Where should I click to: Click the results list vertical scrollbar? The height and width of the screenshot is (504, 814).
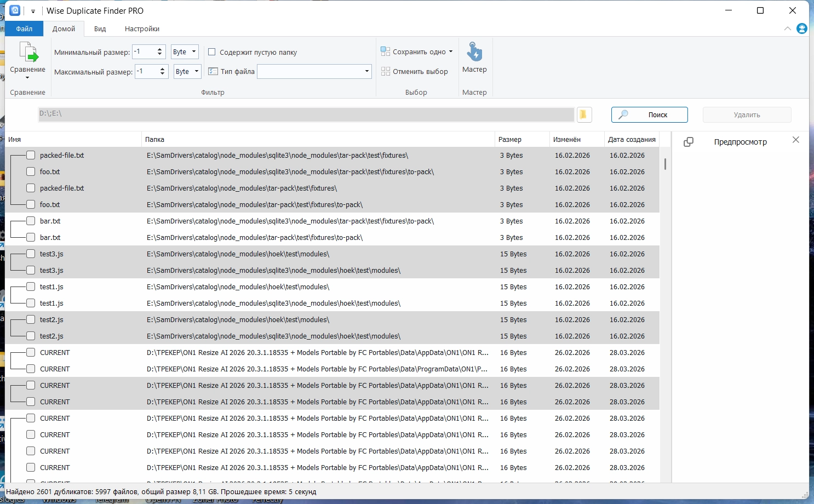(665, 164)
